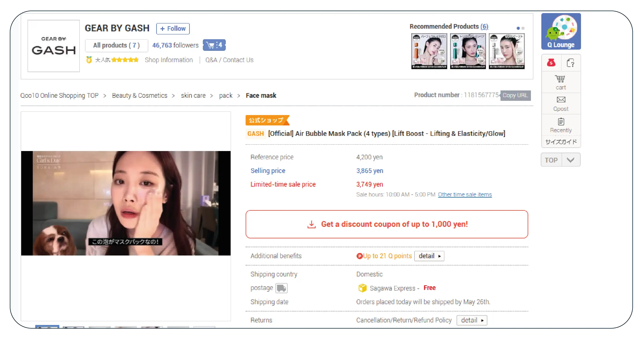This screenshot has width=644, height=339.
Task: Open white bottle recommended product thumbnail
Action: pyautogui.click(x=506, y=51)
